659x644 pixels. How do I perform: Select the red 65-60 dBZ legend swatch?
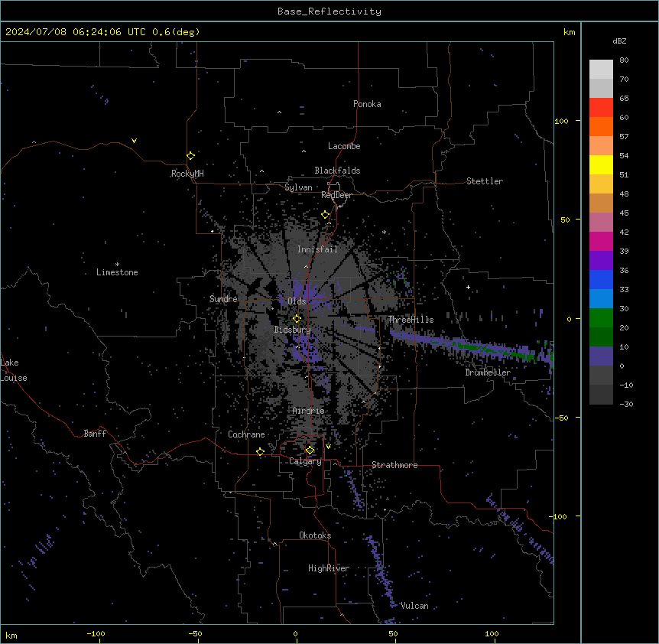601,108
